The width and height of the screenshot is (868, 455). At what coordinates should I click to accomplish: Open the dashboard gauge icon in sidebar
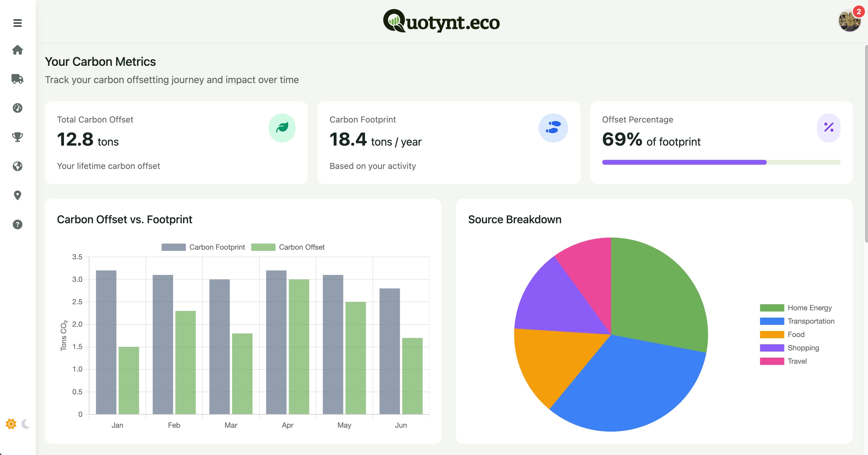point(17,108)
